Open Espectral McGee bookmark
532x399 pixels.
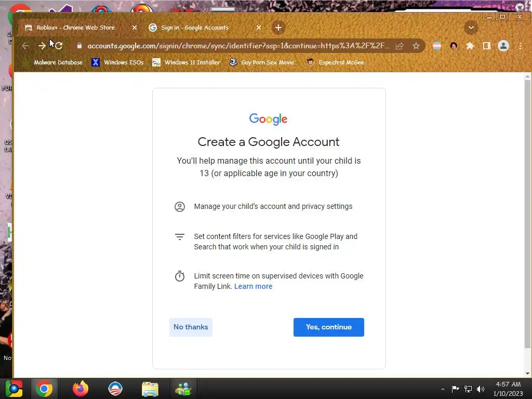click(336, 62)
